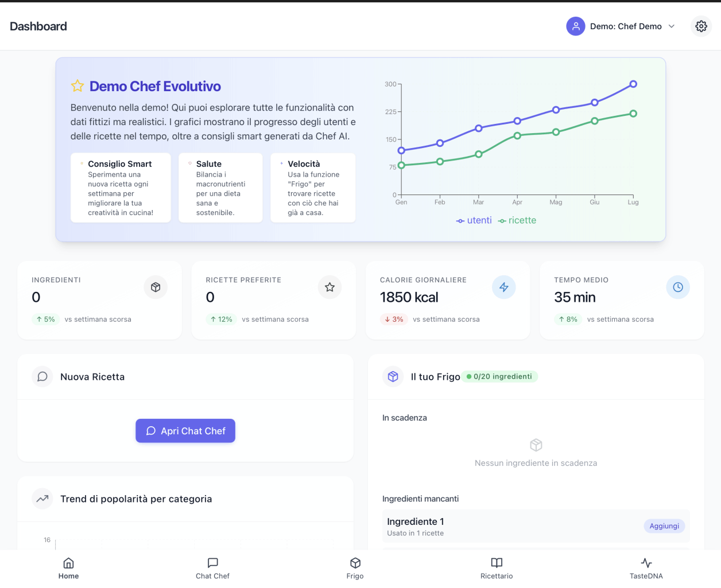Click the Lug data point on utenti line
The image size is (721, 588).
point(633,84)
